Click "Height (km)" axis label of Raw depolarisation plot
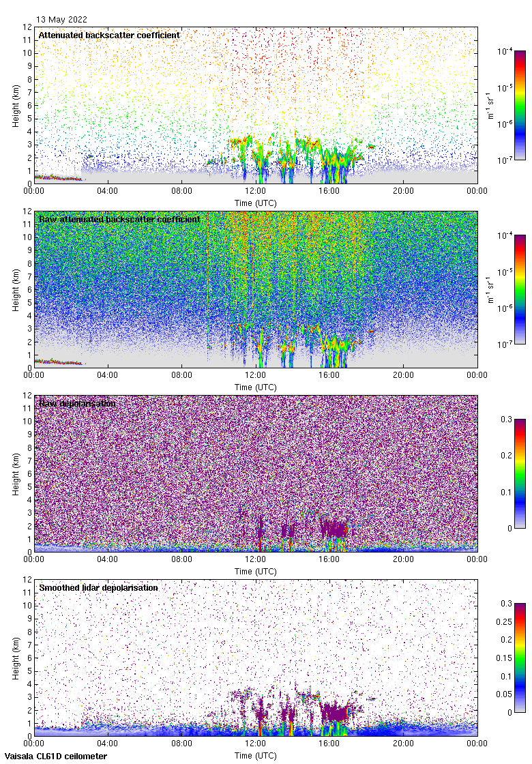This screenshot has height=764, width=532. point(16,474)
